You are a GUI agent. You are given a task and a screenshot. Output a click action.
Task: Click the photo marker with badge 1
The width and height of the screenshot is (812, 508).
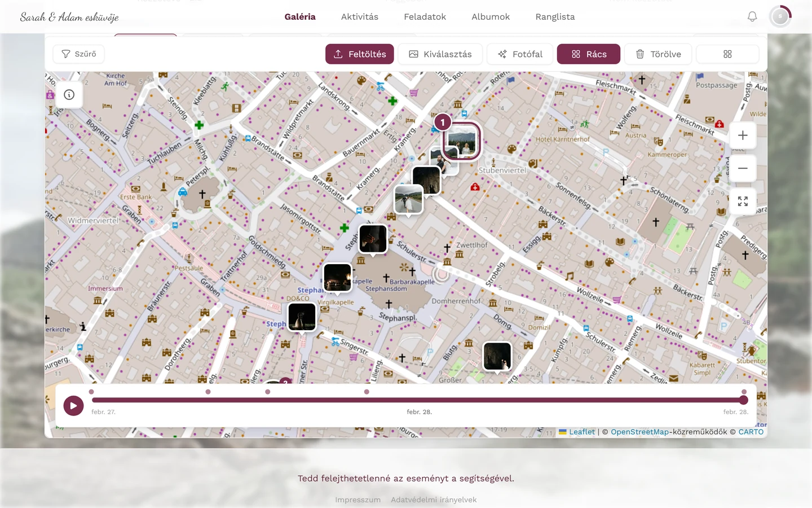pos(461,141)
